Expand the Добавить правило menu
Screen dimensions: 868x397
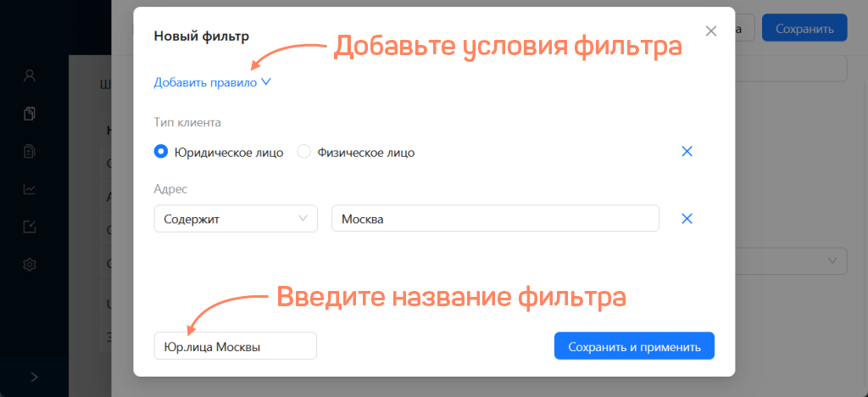coord(212,82)
